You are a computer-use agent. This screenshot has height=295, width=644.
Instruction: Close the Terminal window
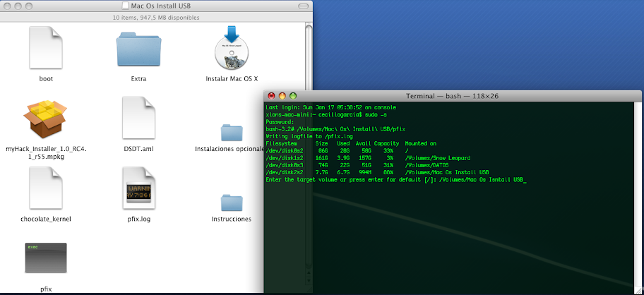(271, 96)
